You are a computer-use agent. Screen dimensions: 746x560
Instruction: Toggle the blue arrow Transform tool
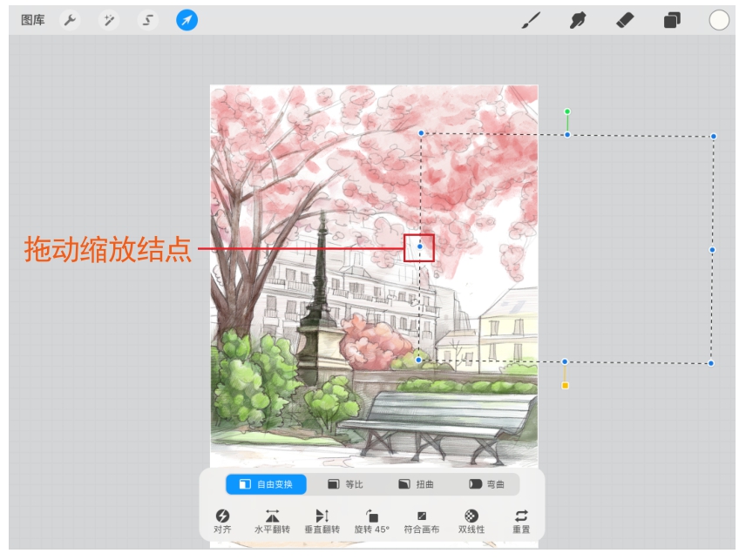187,20
